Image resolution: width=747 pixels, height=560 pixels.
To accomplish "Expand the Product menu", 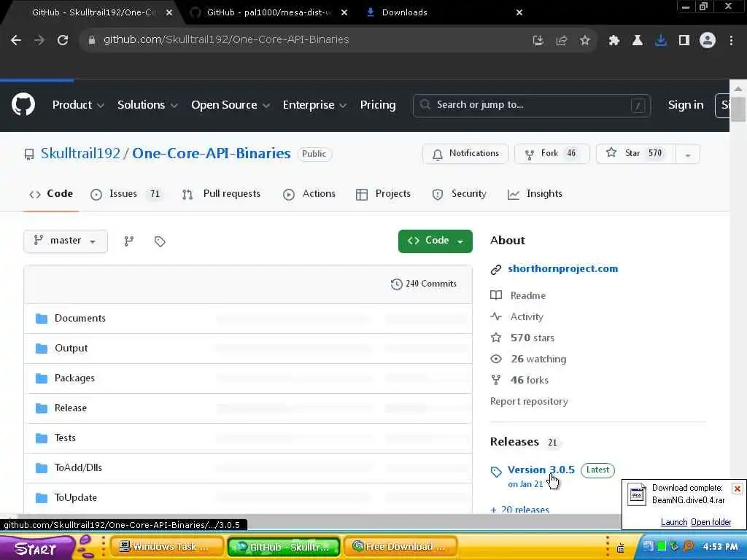I will [x=78, y=105].
